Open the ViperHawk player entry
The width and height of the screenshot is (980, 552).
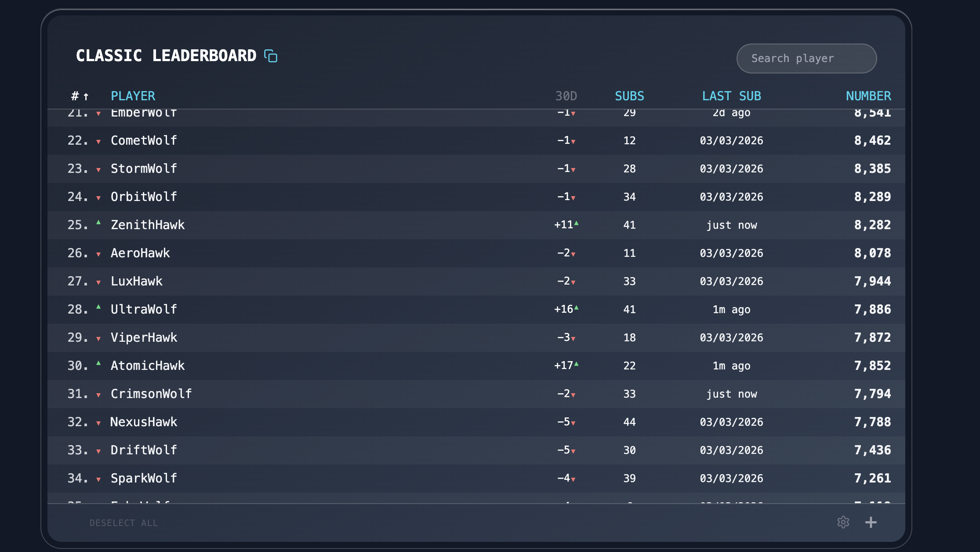[x=144, y=337]
